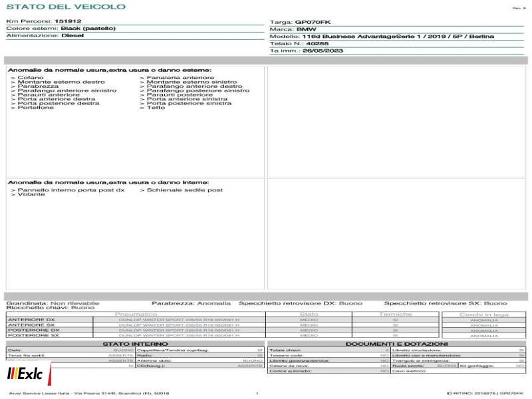Click the 'Parafango posteriore sinistro' entry

198,90
